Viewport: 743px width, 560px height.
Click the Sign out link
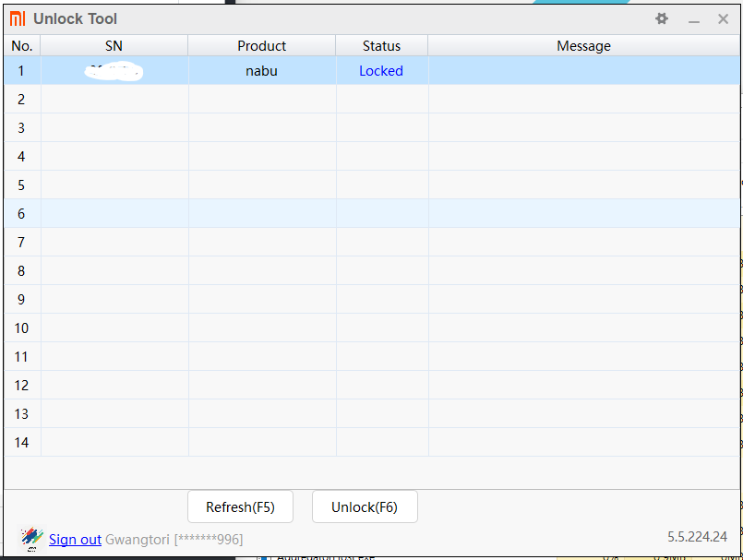tap(75, 540)
